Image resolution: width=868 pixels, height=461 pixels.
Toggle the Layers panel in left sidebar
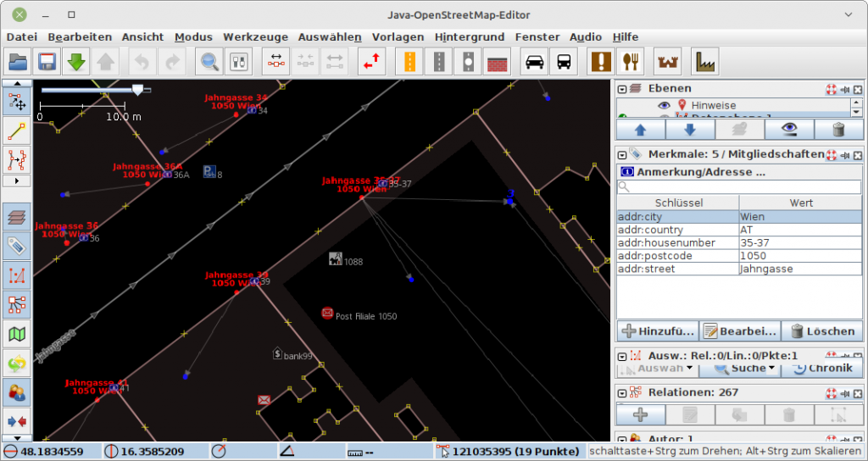click(x=17, y=217)
